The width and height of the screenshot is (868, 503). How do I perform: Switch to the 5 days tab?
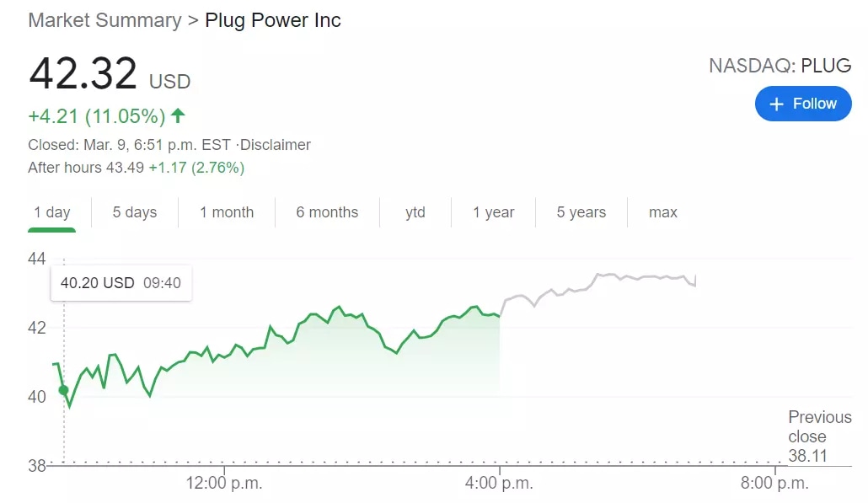click(135, 212)
